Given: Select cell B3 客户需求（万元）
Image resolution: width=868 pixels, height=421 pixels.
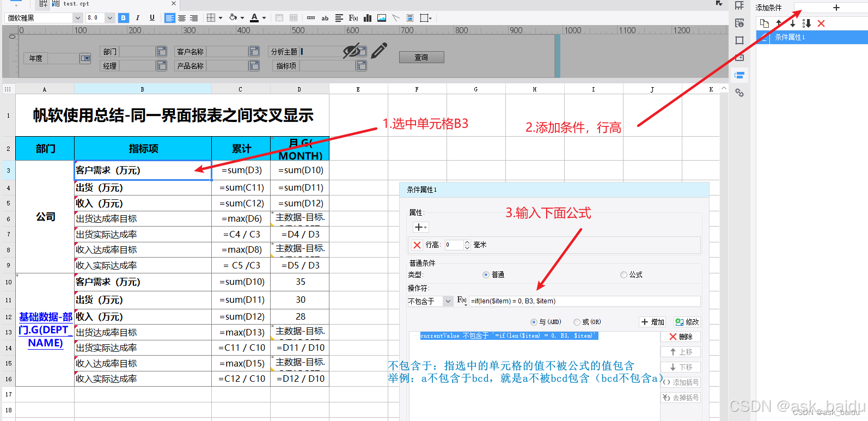Looking at the screenshot, I should point(143,170).
